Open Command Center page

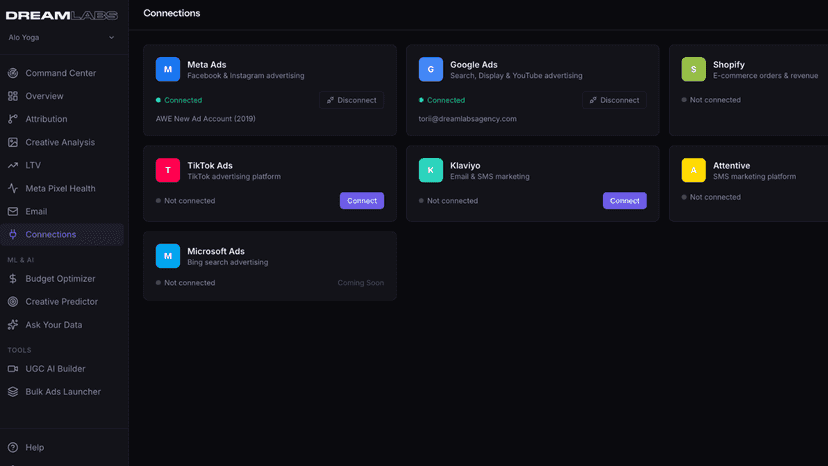click(62, 73)
